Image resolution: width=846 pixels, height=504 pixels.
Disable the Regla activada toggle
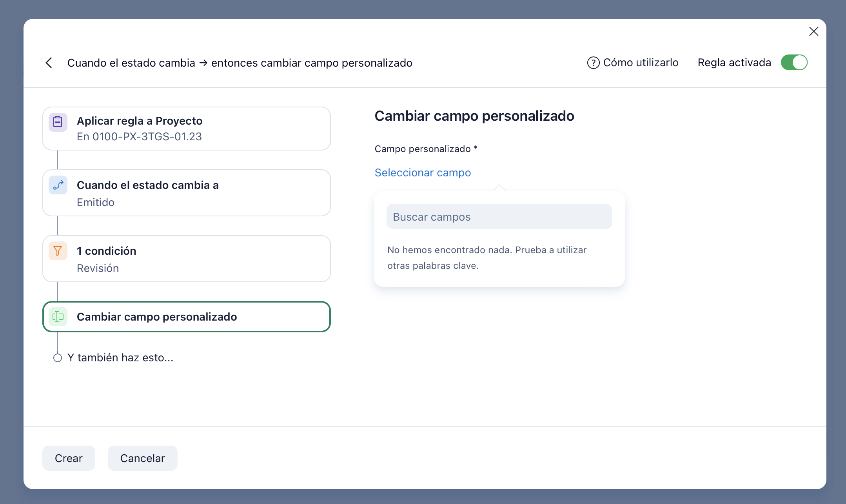coord(794,62)
